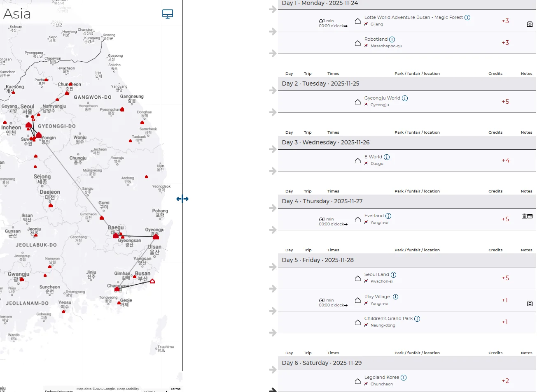Screen dimensions: 537x392
Task: Click info icon for Legoland Korea
Action: (x=404, y=378)
